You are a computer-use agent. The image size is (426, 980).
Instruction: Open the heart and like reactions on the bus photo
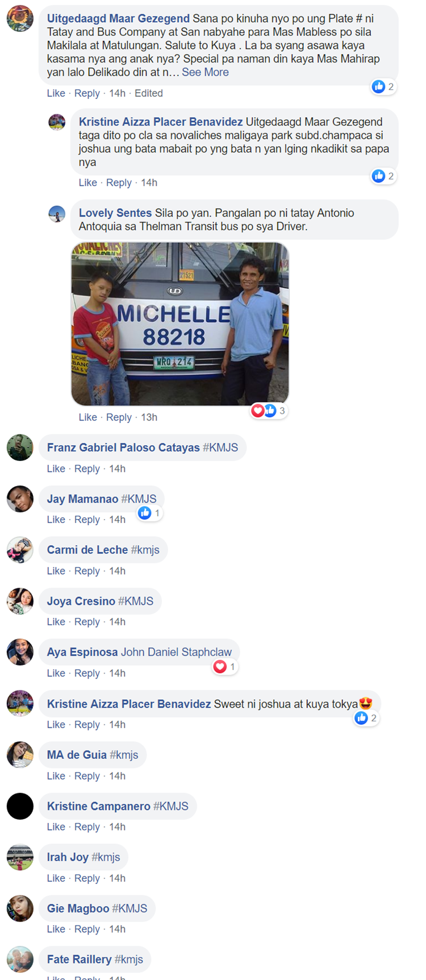tap(269, 410)
